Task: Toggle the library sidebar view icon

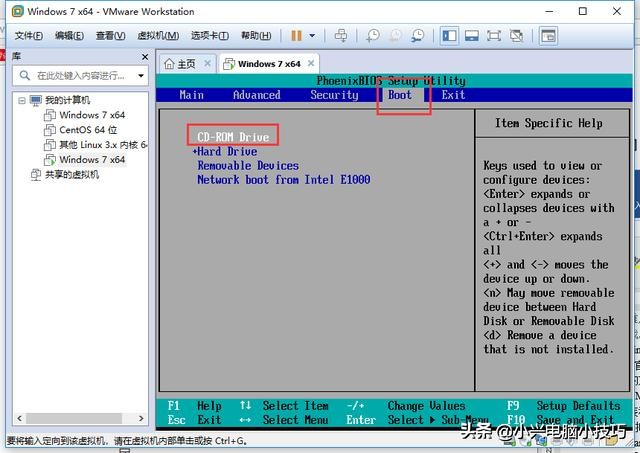Action: (449, 36)
